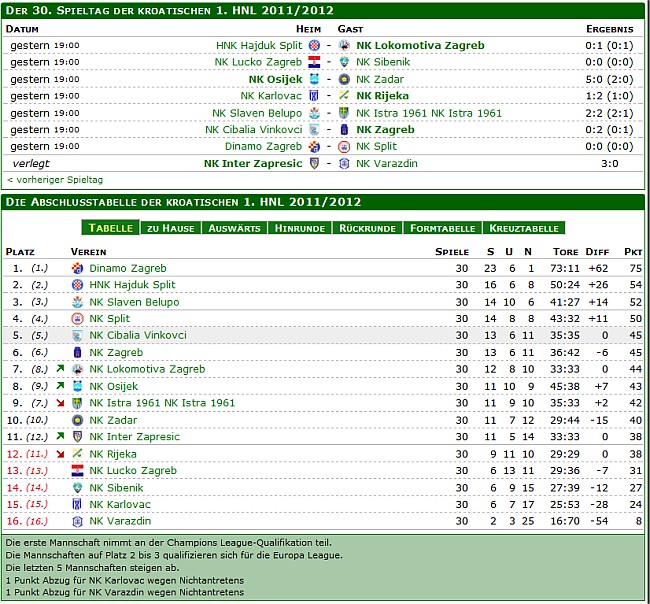The width and height of the screenshot is (650, 604).
Task: Click the NK Osijek crest in table row 8
Action: pyautogui.click(x=77, y=386)
